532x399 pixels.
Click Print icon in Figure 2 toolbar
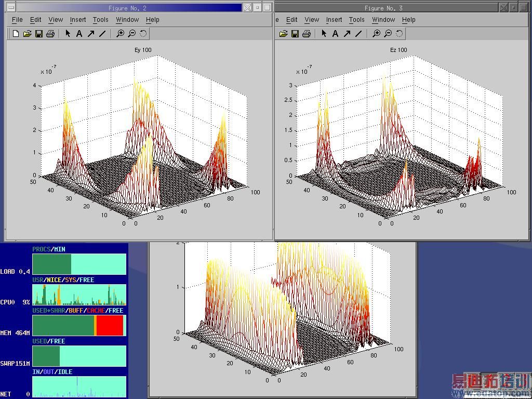(x=50, y=34)
